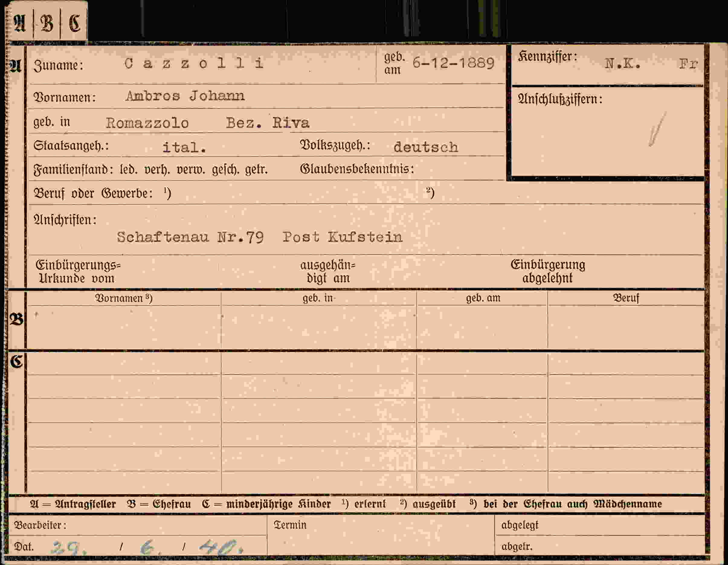Image resolution: width=728 pixels, height=565 pixels.
Task: Click the 'Einbürgerung abgelehnt' label
Action: tap(548, 271)
